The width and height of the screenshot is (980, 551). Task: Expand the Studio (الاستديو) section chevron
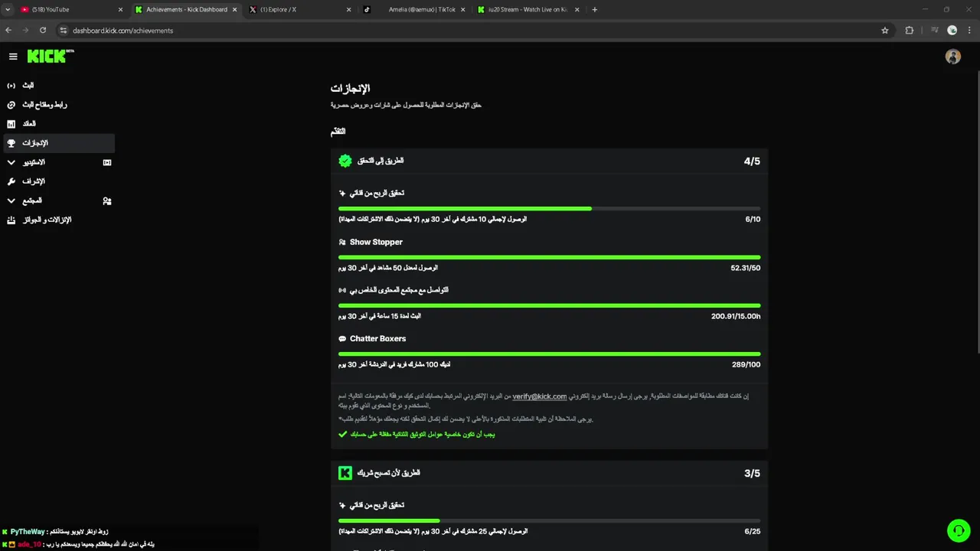click(11, 162)
